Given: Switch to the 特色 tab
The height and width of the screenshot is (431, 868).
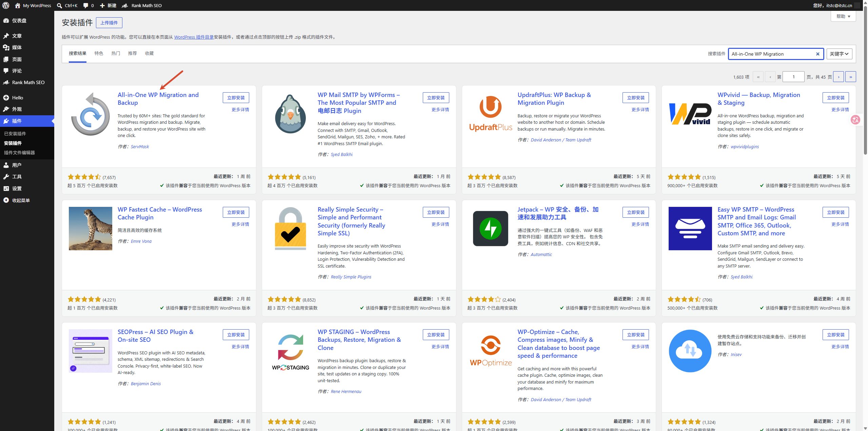Looking at the screenshot, I should [99, 54].
